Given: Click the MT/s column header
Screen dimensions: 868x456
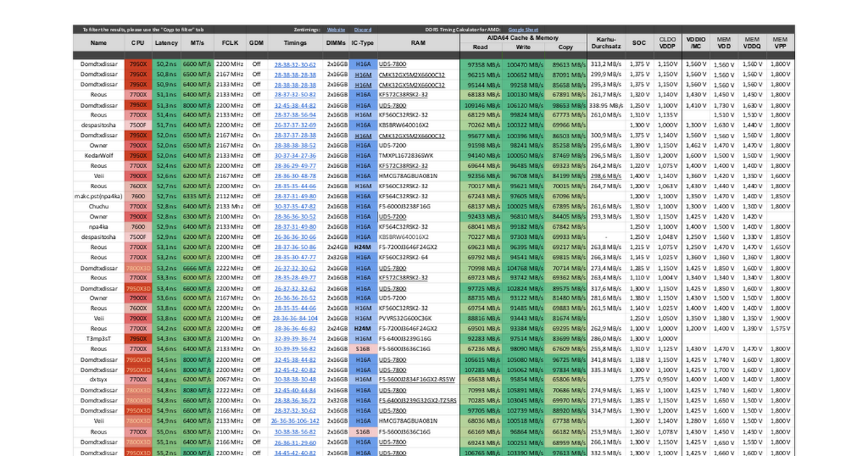Looking at the screenshot, I should (x=197, y=43).
